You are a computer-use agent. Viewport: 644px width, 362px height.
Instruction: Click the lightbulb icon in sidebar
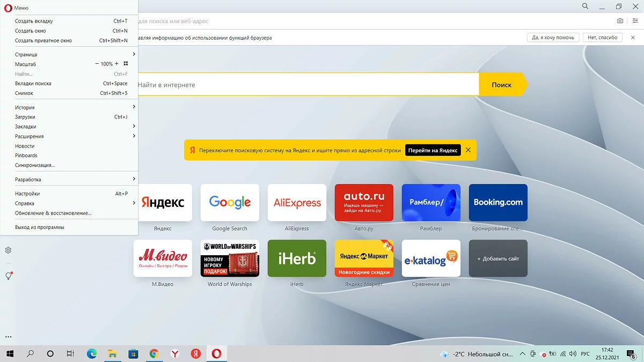tap(8, 276)
